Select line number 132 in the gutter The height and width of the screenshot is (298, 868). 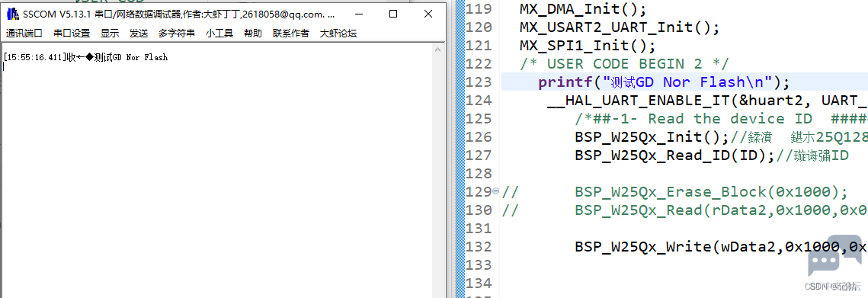[x=478, y=246]
